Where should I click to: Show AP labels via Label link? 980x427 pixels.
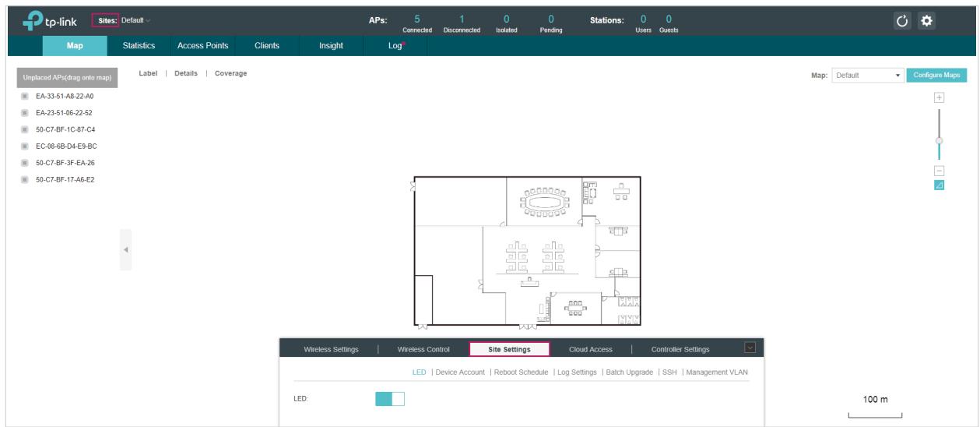pyautogui.click(x=148, y=73)
